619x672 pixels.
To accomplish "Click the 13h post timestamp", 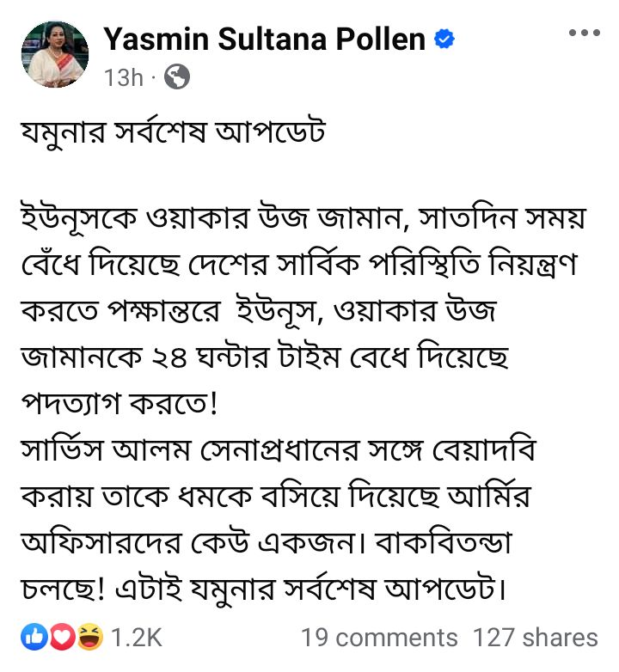I will (x=123, y=78).
